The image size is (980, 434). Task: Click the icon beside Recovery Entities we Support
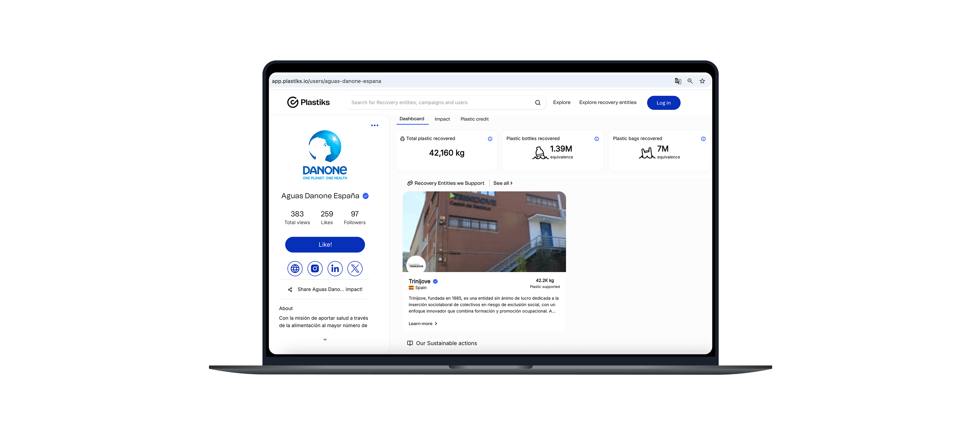click(x=410, y=183)
